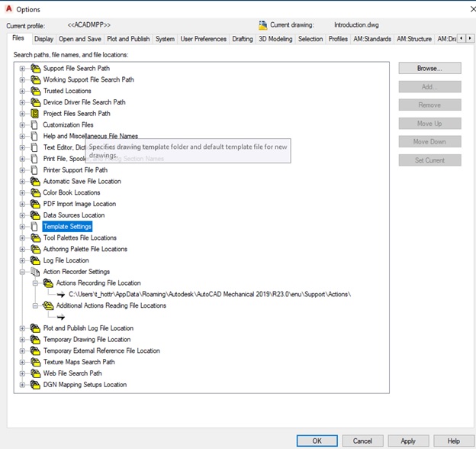The image size is (476, 449).
Task: Click the Data Sources Location folder icon
Action: click(36, 215)
